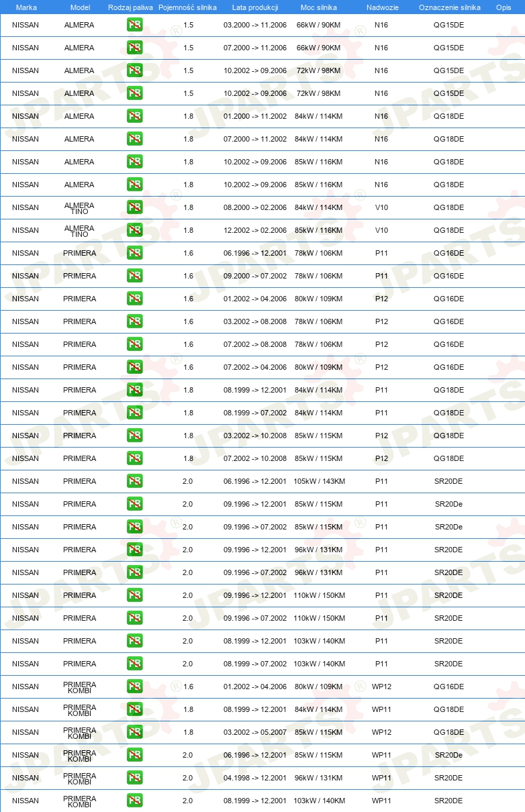
Task: Click the Model column header
Action: 80,7
